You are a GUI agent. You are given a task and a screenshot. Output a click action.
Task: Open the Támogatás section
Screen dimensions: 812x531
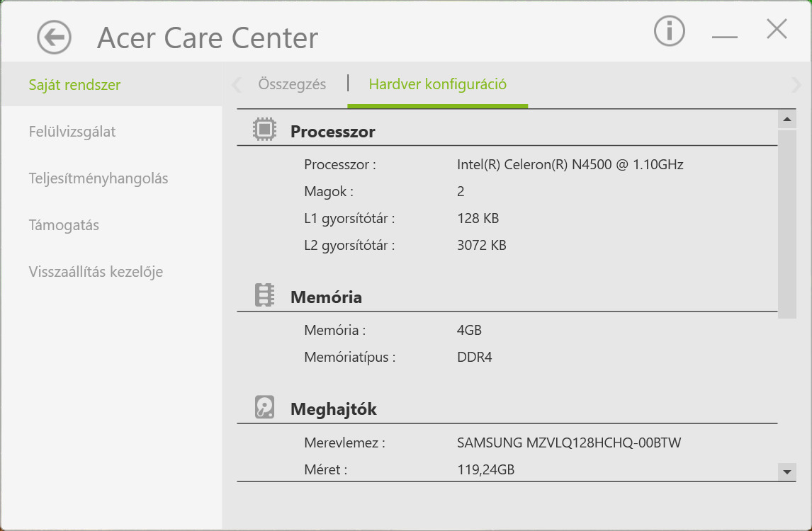(64, 225)
